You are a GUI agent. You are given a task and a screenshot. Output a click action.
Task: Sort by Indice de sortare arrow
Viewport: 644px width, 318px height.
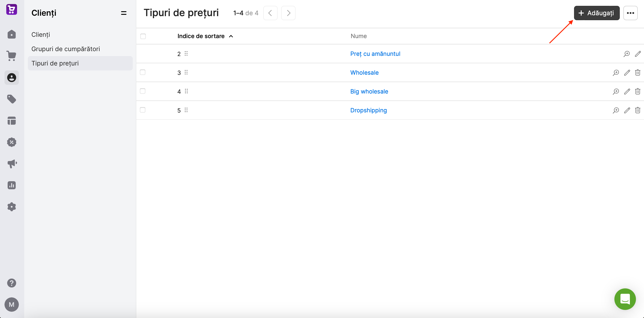click(231, 36)
